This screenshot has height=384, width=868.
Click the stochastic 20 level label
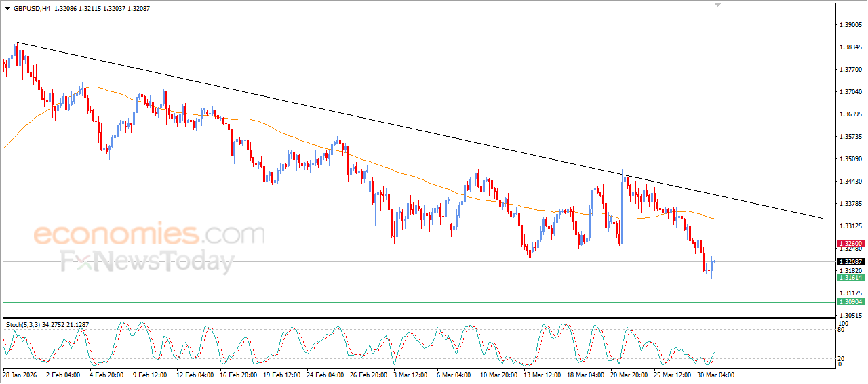842,358
